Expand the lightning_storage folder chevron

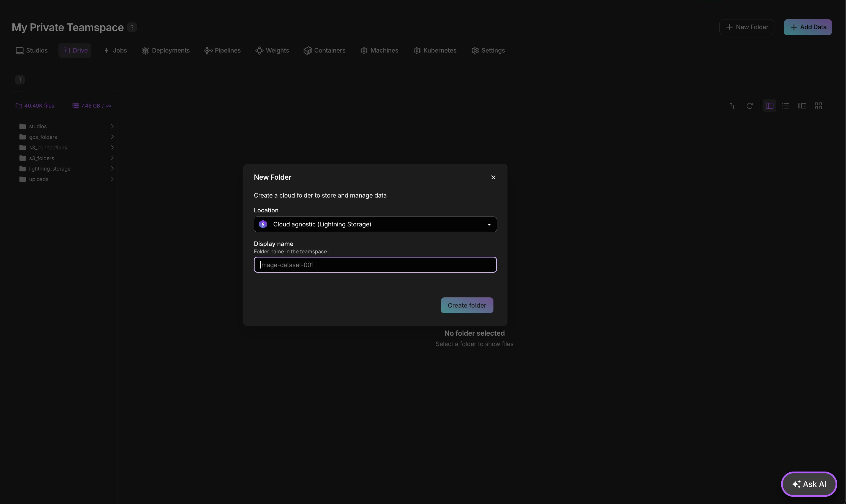click(x=112, y=169)
